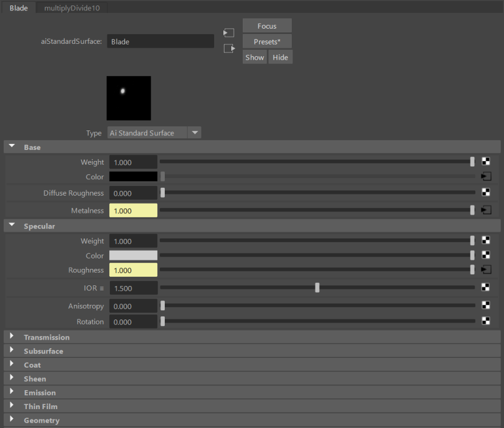Click the checker map icon for Base Weight
The height and width of the screenshot is (428, 504).
pyautogui.click(x=486, y=162)
